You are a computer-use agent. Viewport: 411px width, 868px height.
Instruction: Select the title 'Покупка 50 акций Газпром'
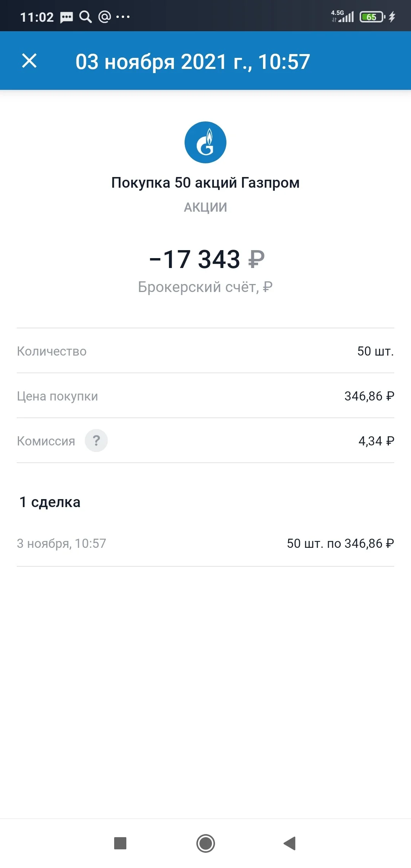coord(205,183)
